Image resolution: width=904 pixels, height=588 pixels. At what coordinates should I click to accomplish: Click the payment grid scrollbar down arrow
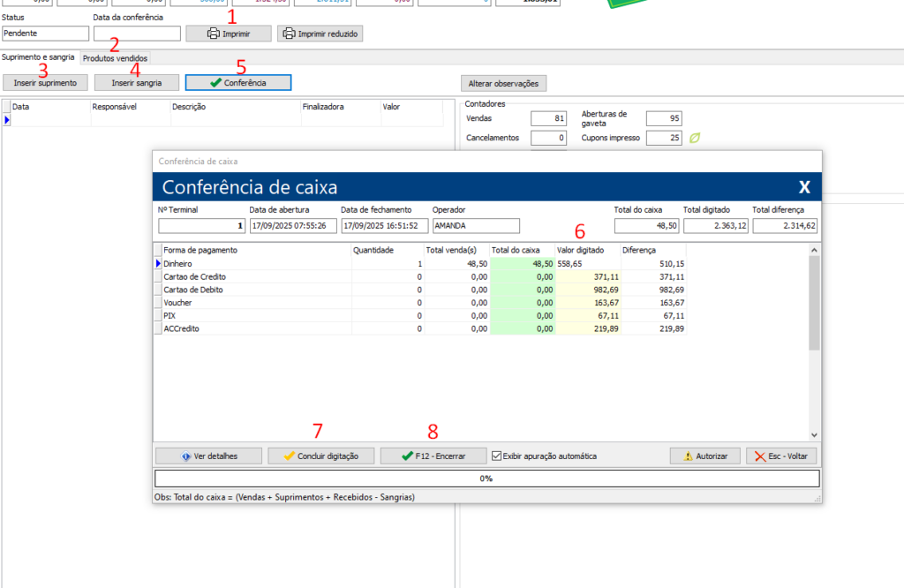(x=814, y=435)
